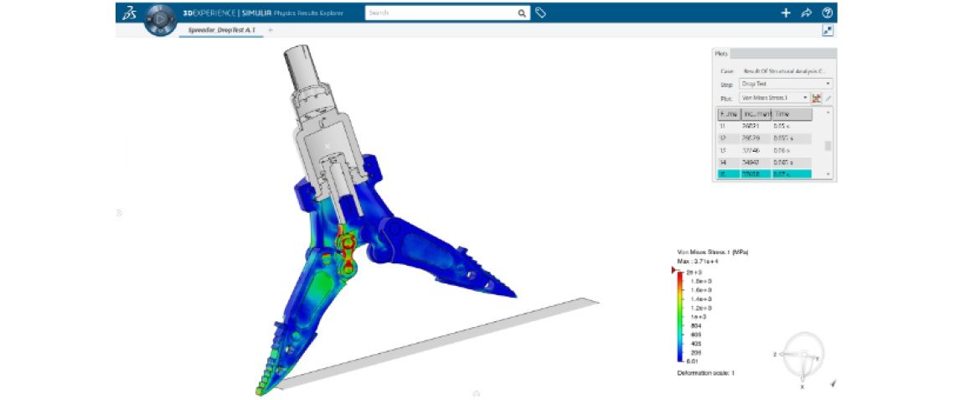Click the pencil edit icon in Plots panel
980x400 pixels.
pos(828,98)
